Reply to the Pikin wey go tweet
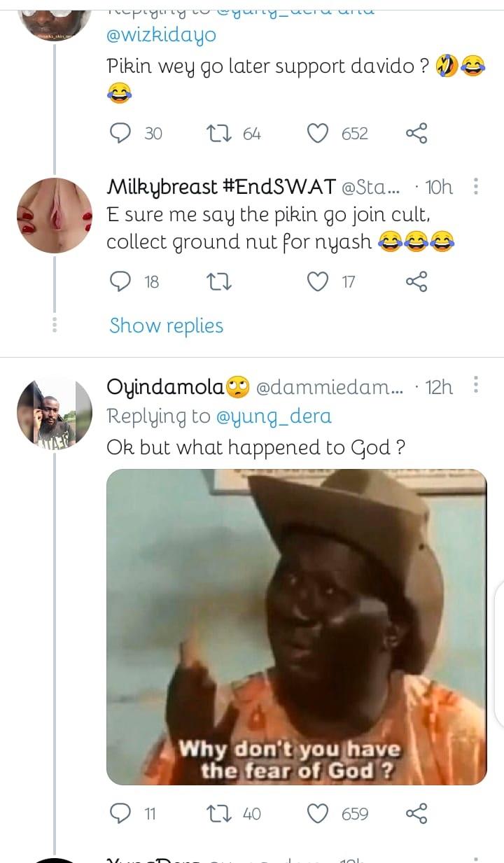The height and width of the screenshot is (863, 504). (121, 133)
